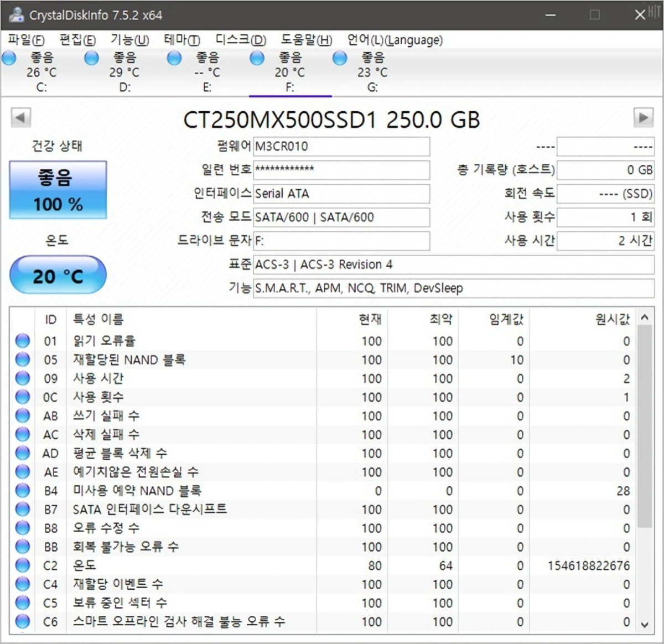
Task: Click status icon for attribute 01
Action: 23,341
